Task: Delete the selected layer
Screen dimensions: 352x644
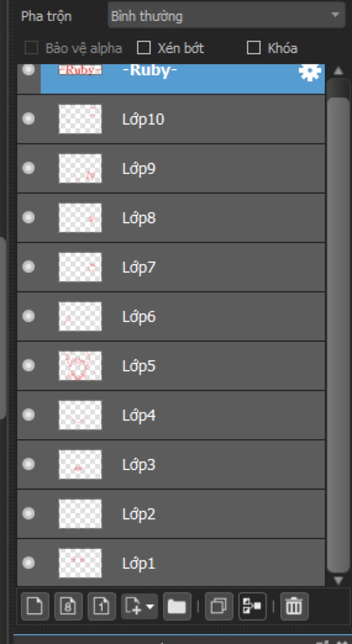Action: [294, 606]
